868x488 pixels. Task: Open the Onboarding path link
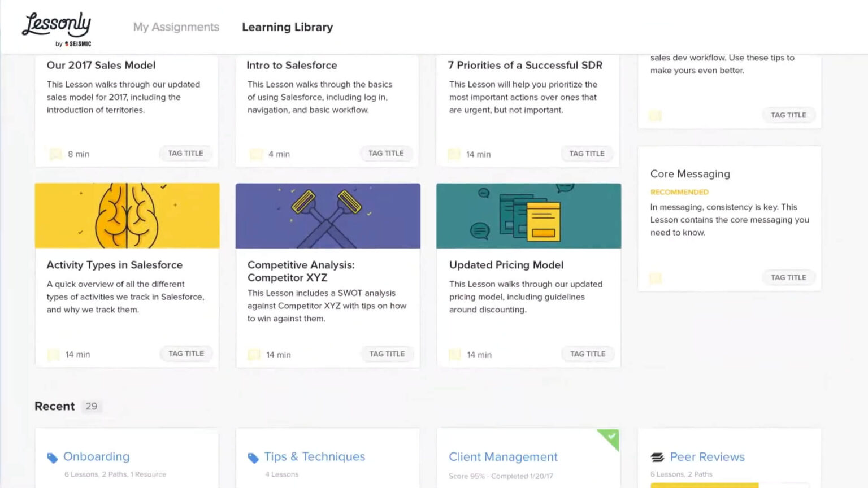(x=97, y=456)
